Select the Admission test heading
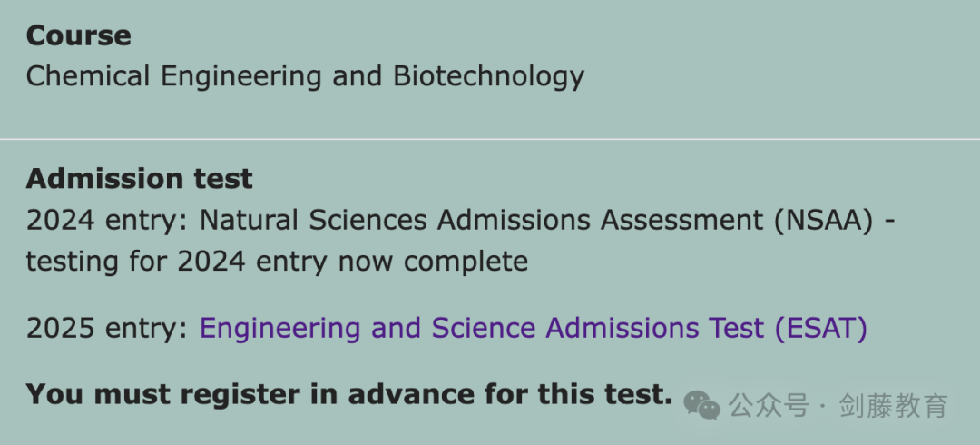 pos(139,180)
